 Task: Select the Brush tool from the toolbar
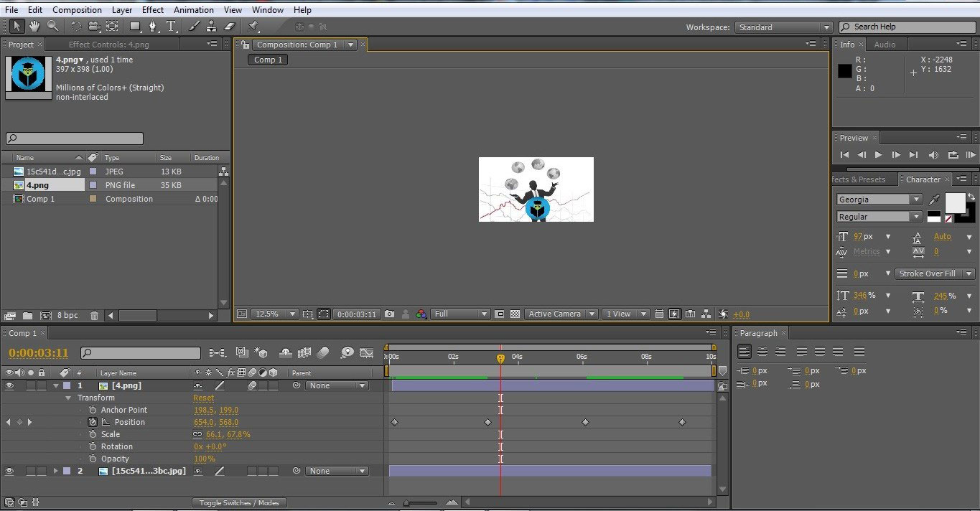click(192, 26)
